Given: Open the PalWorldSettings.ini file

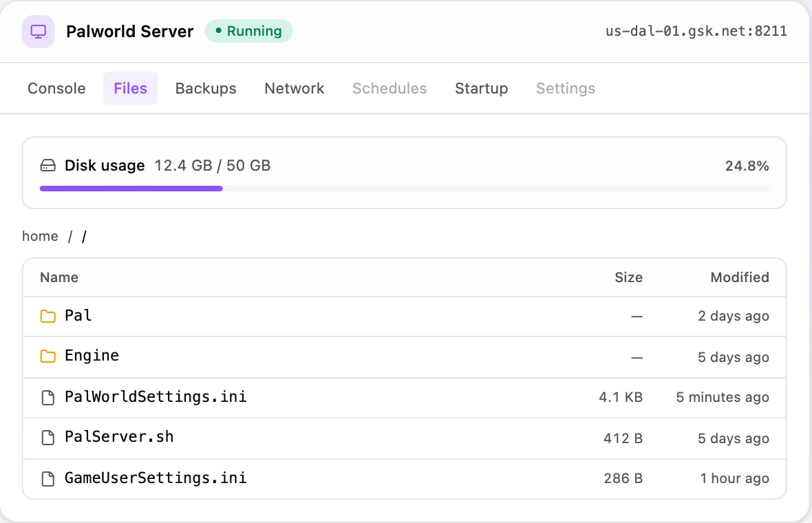Looking at the screenshot, I should point(156,396).
